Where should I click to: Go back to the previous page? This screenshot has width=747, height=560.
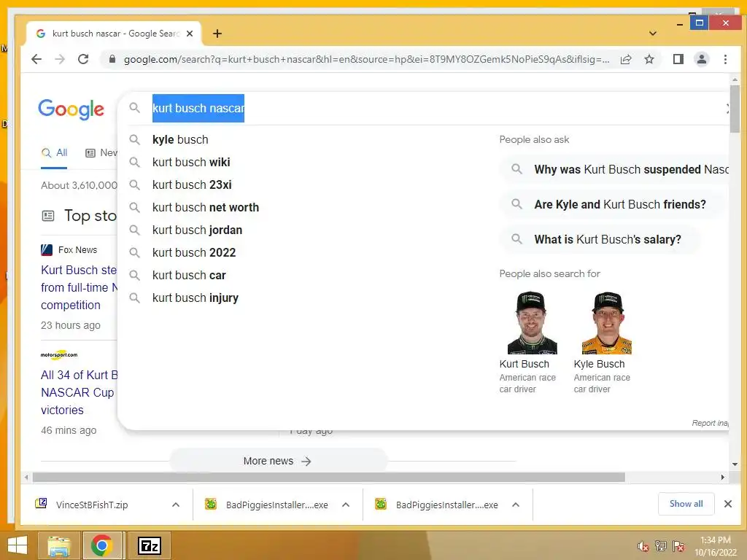point(36,59)
